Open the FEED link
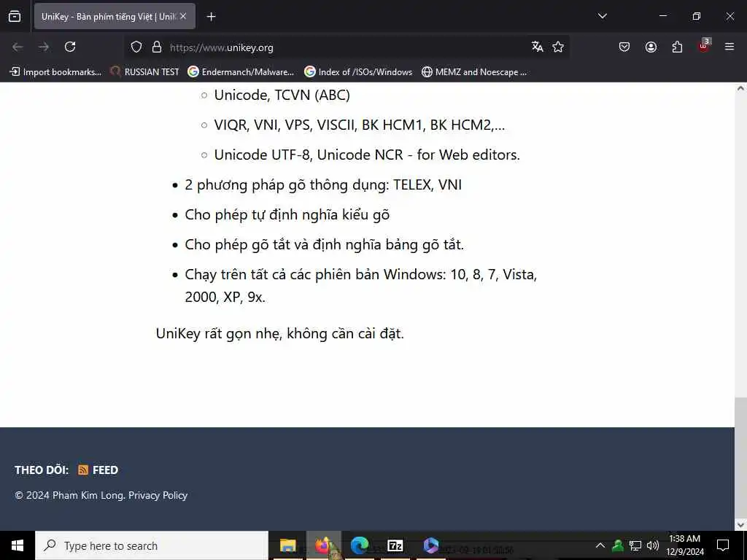 [105, 470]
